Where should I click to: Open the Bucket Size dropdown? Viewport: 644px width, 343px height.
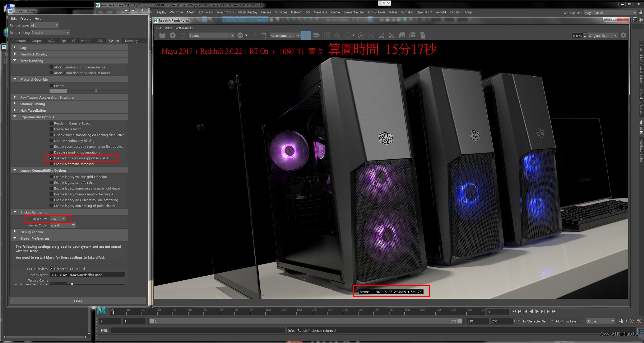tap(63, 219)
